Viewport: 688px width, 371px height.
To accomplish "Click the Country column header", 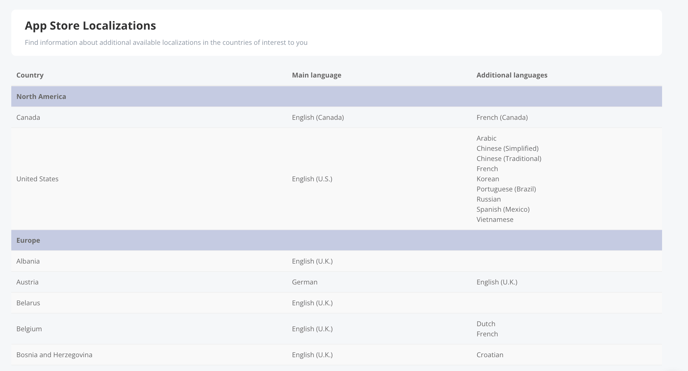I will pyautogui.click(x=30, y=75).
